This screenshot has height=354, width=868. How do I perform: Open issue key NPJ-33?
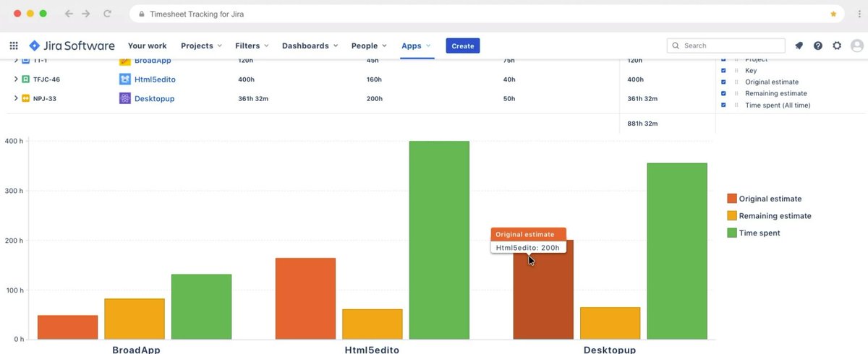pos(45,98)
